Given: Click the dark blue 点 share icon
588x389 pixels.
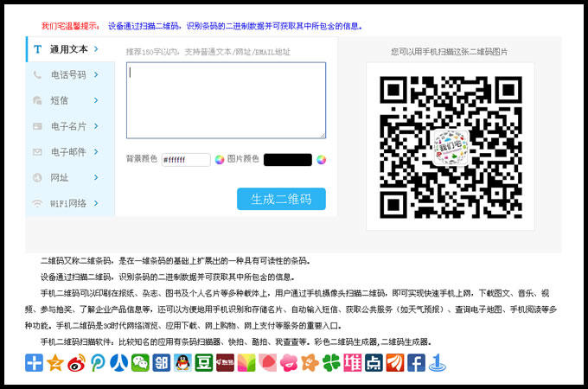Looking at the screenshot, I should click(x=374, y=363).
